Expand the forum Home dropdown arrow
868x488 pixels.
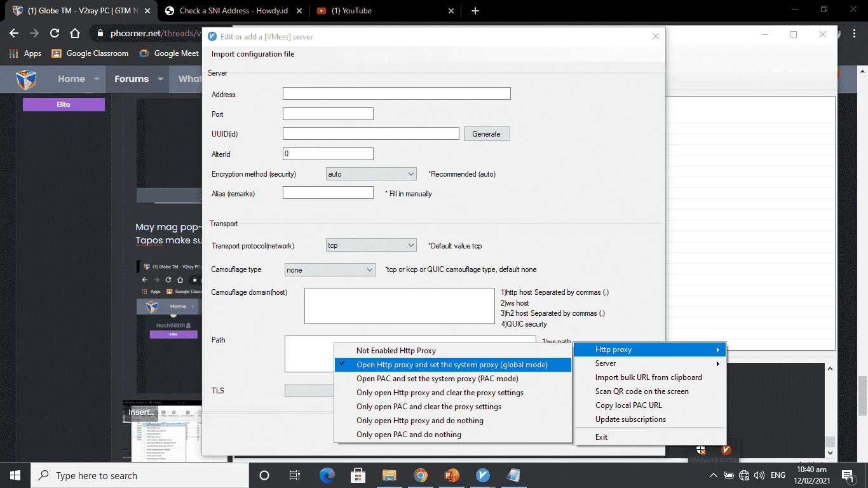96,79
